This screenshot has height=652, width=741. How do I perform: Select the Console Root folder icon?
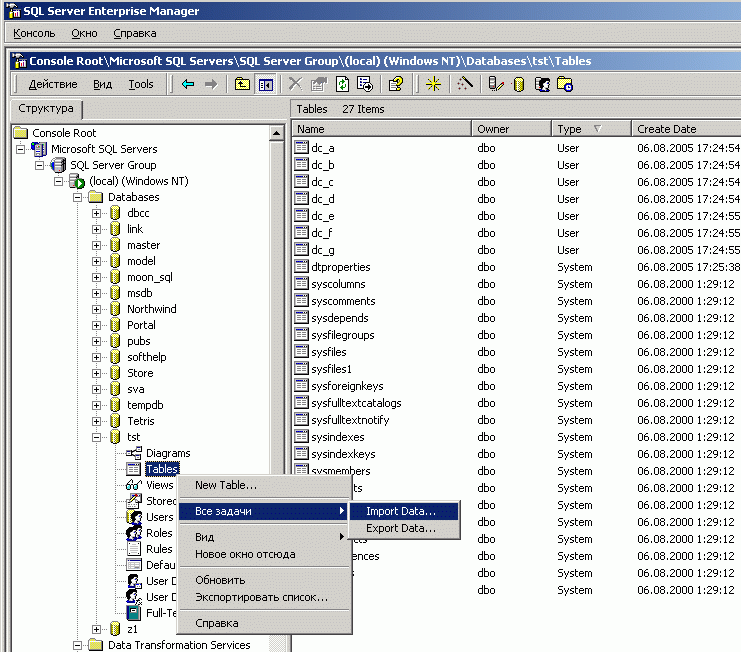21,133
